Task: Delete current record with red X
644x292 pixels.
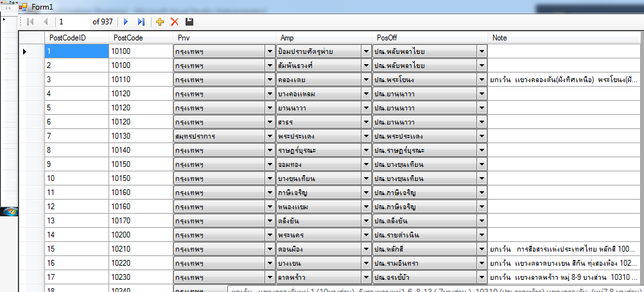Action: [x=175, y=22]
